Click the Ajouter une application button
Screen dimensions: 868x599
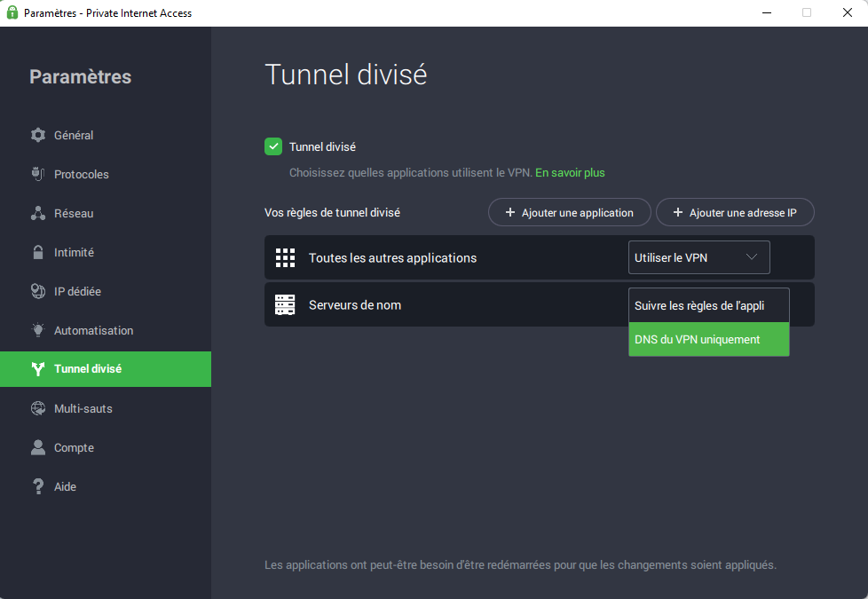569,213
